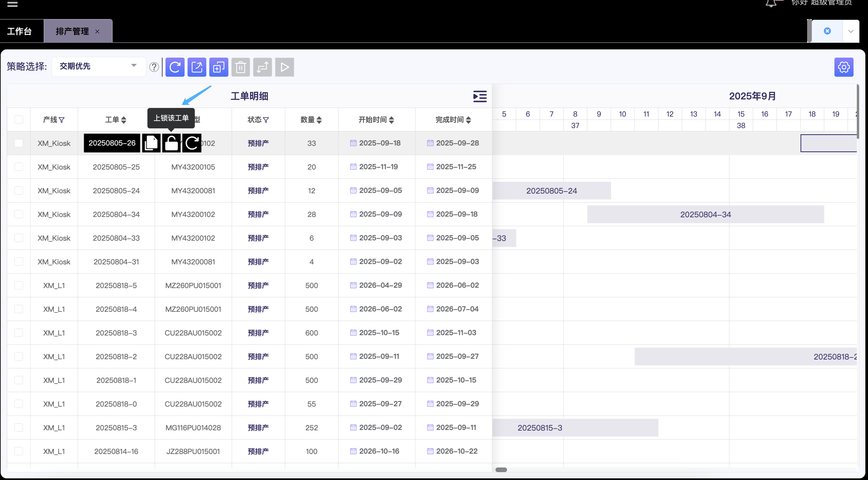Click the gray trash delete icon
Viewport: 868px width, 480px height.
pyautogui.click(x=241, y=67)
